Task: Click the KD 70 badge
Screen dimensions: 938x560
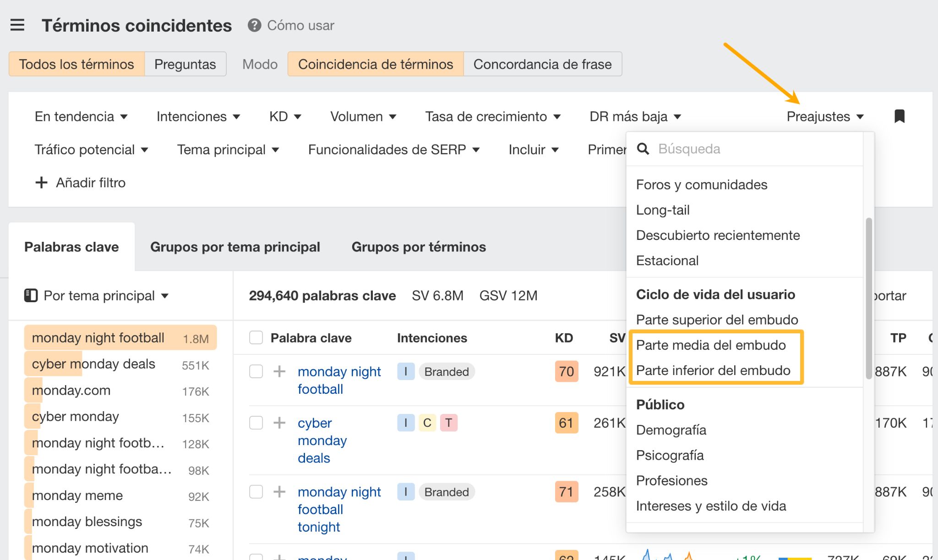Action: tap(567, 371)
